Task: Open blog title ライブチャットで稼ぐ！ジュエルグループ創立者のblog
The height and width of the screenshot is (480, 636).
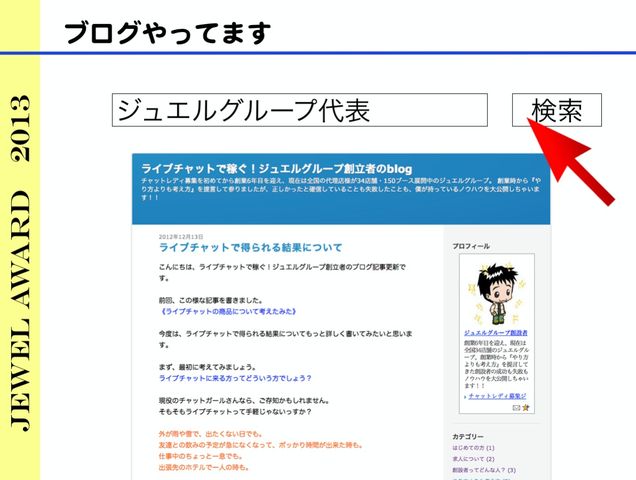Action: 277,168
